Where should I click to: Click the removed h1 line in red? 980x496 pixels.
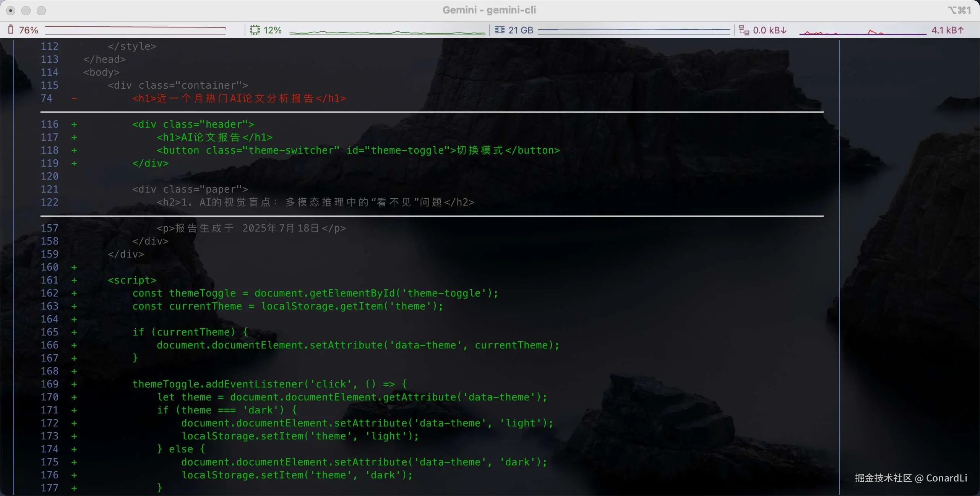pyautogui.click(x=239, y=99)
